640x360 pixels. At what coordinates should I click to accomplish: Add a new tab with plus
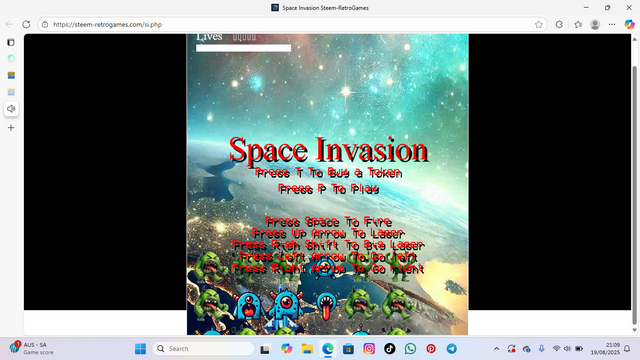point(11,128)
